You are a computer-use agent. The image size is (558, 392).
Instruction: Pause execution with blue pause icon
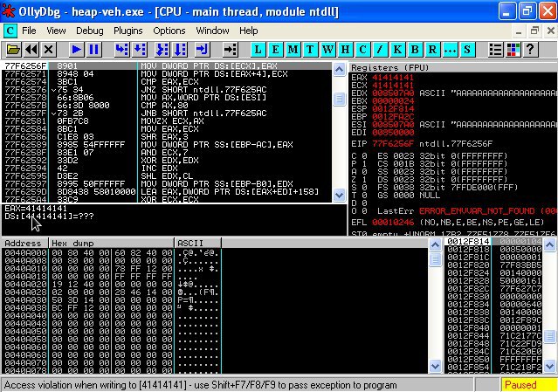[94, 50]
